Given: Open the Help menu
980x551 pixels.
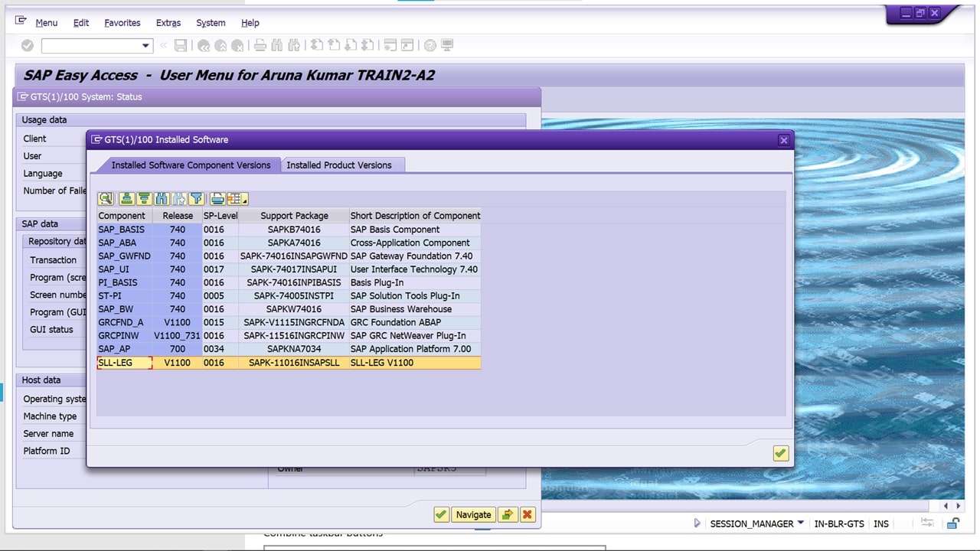Looking at the screenshot, I should (250, 23).
